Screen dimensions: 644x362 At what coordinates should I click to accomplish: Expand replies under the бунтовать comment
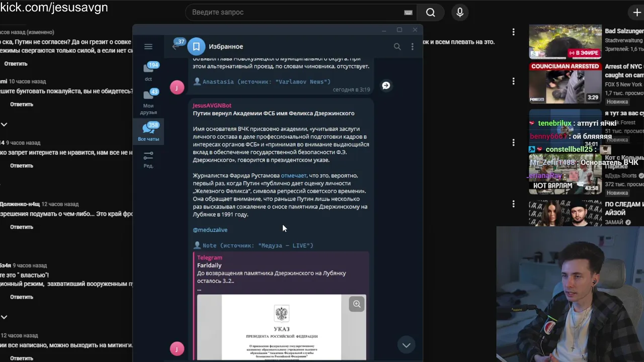tap(4, 124)
